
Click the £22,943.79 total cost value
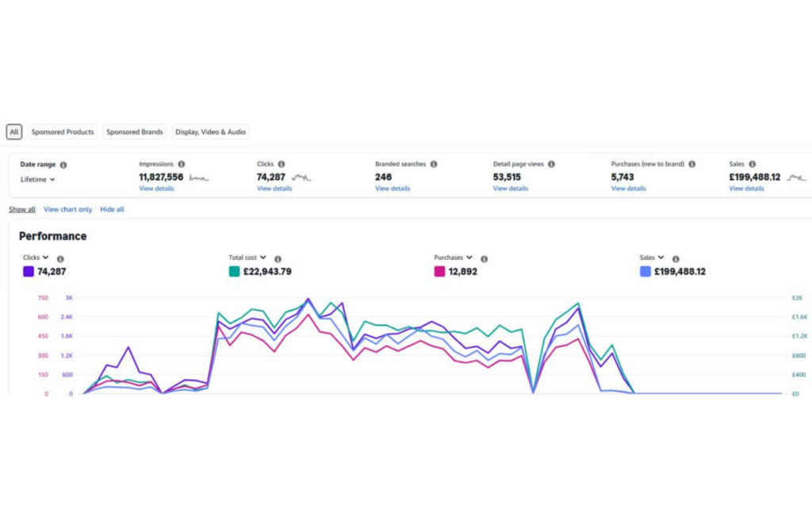pos(267,271)
